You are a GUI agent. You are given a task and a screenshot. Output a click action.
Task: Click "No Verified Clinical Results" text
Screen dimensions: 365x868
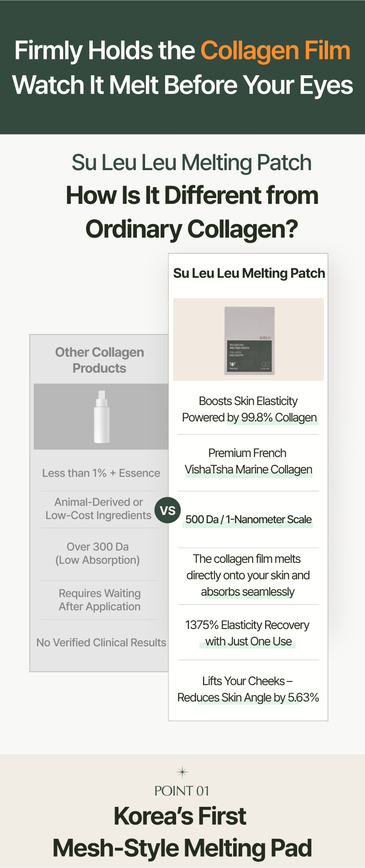click(x=101, y=642)
